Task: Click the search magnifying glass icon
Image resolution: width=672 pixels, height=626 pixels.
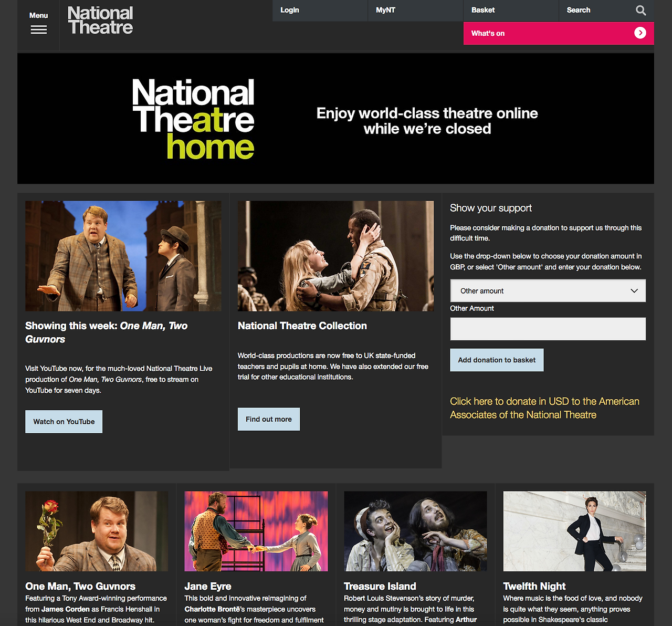Action: 640,10
